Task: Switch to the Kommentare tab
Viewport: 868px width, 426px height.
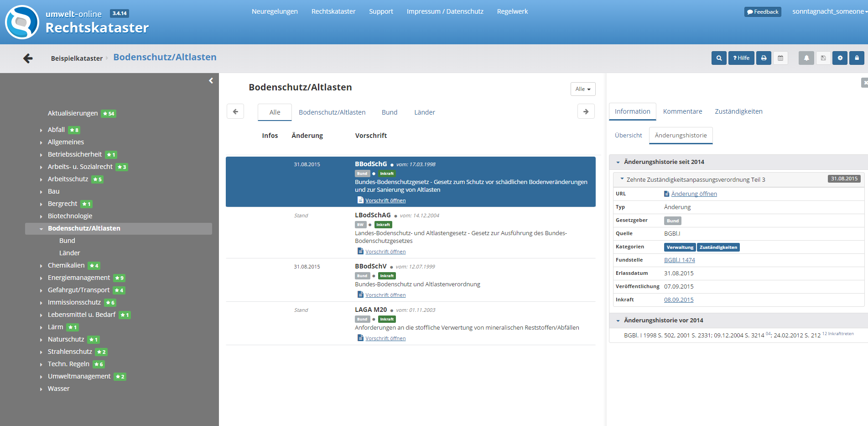Action: click(682, 111)
